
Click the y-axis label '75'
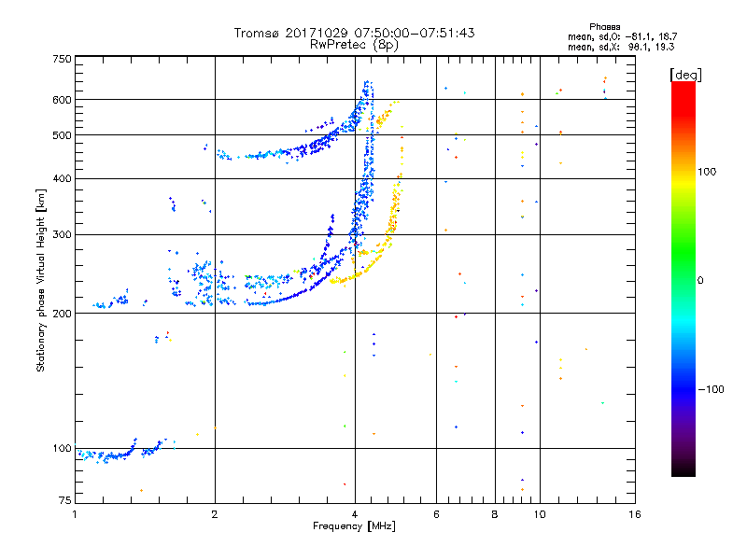[x=65, y=500]
